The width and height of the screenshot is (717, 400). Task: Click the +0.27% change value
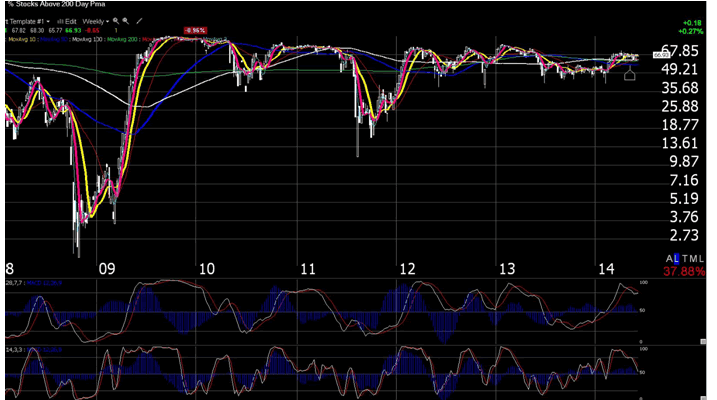click(691, 32)
